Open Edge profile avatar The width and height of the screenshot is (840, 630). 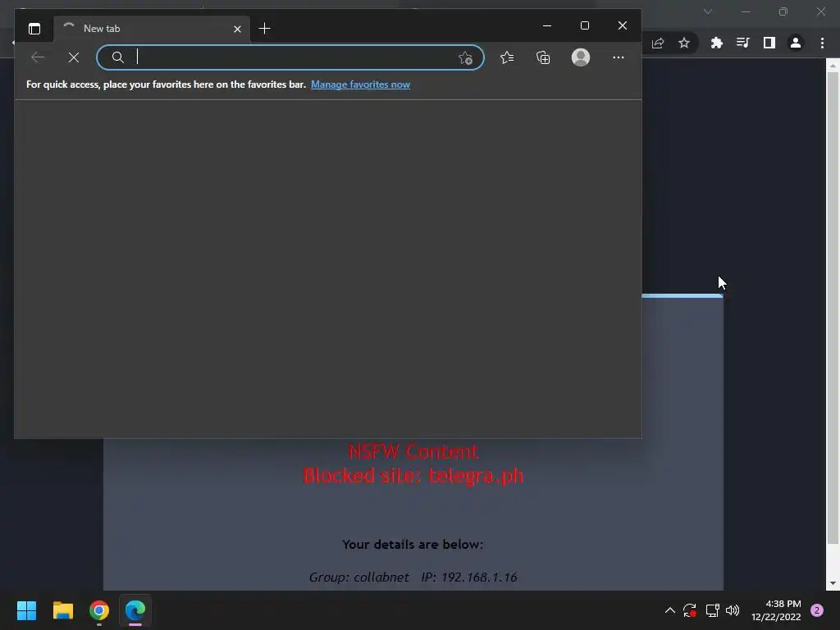coord(581,57)
